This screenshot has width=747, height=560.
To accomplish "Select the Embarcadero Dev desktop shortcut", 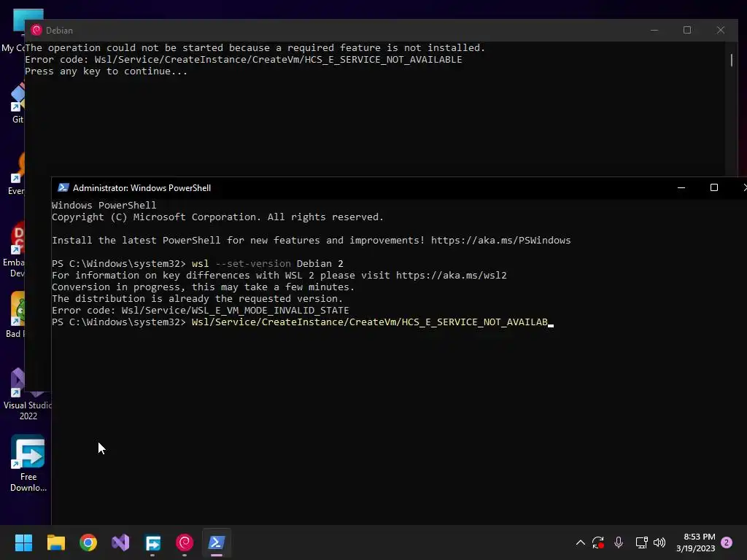I will click(15, 250).
